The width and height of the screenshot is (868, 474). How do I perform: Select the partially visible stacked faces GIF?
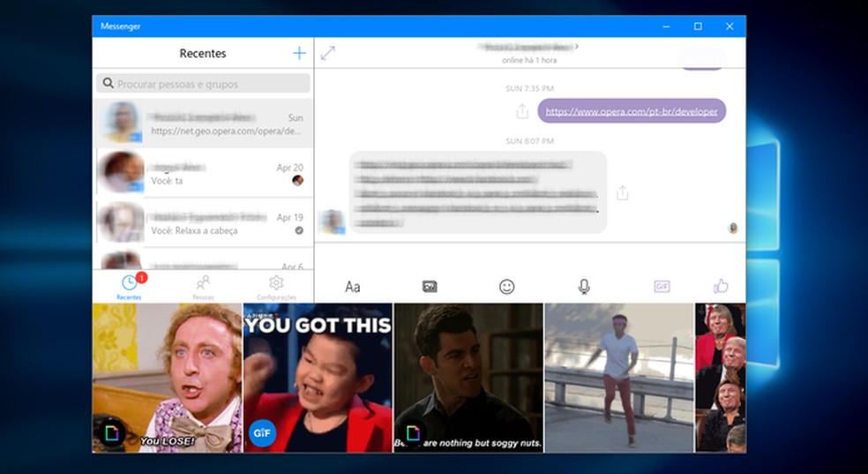[x=720, y=378]
